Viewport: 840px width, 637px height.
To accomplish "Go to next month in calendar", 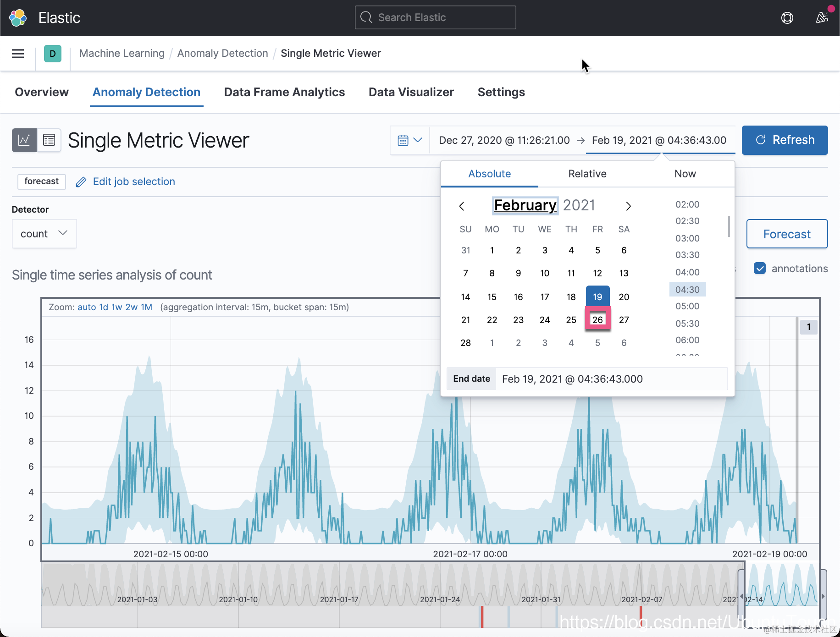I will pos(628,206).
